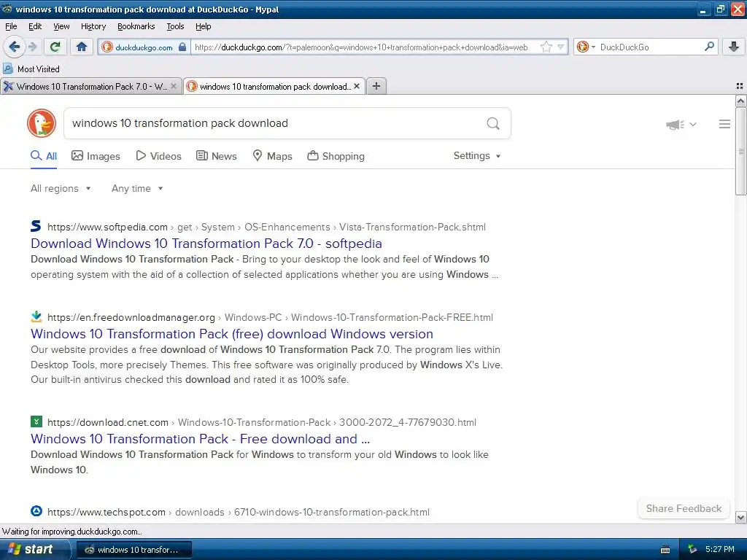Click the techspot result favicon
Viewport: 747px width, 560px height.
pos(36,511)
